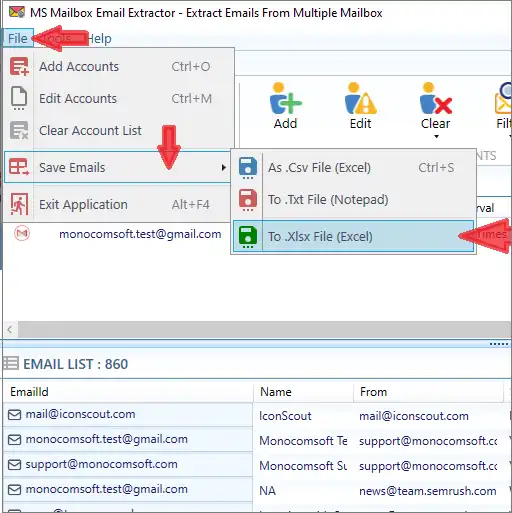This screenshot has width=512, height=513.
Task: Click the green floppy Xlsx save icon
Action: pyautogui.click(x=248, y=237)
